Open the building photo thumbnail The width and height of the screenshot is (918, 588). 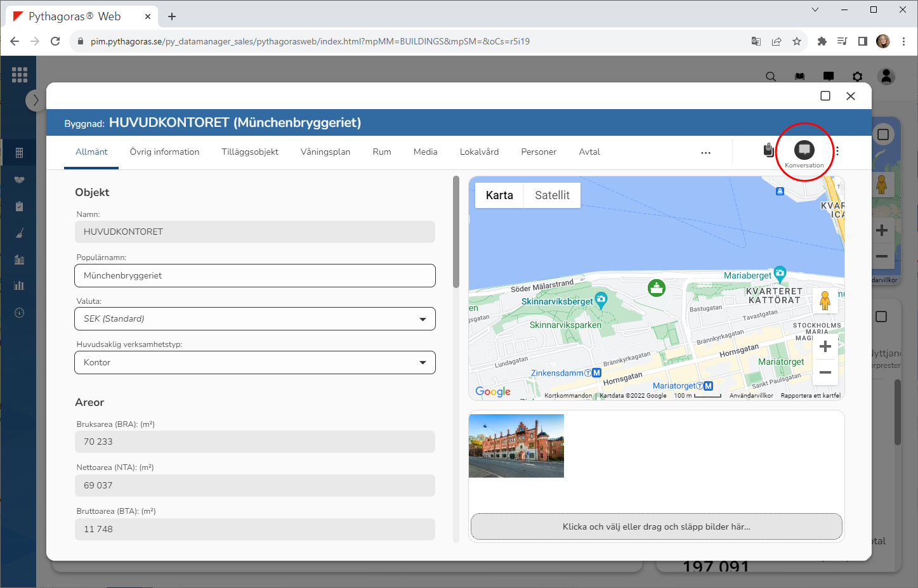coord(516,446)
